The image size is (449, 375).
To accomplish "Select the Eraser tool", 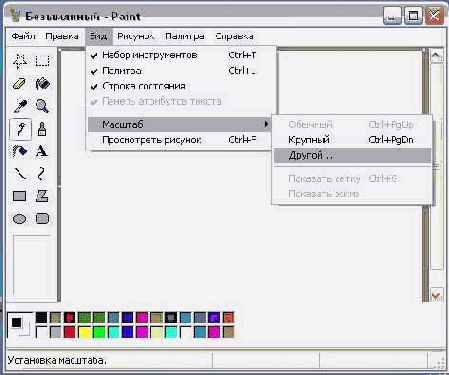I will (x=19, y=84).
